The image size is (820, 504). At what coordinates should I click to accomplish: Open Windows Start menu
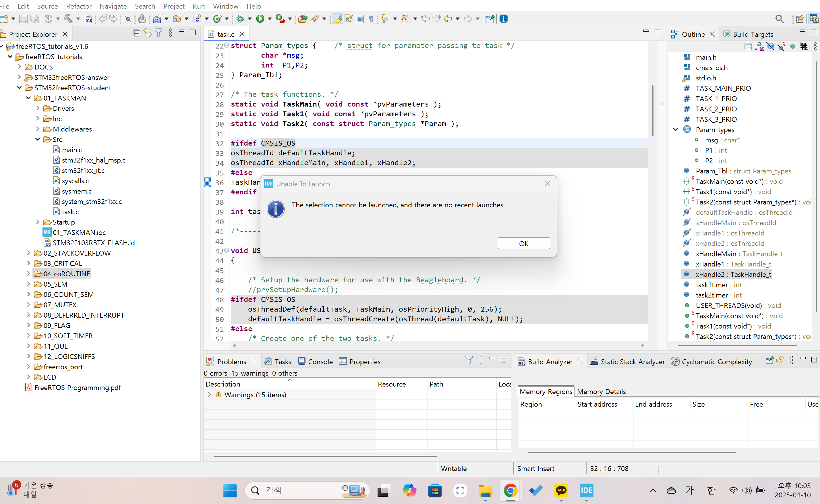click(230, 490)
